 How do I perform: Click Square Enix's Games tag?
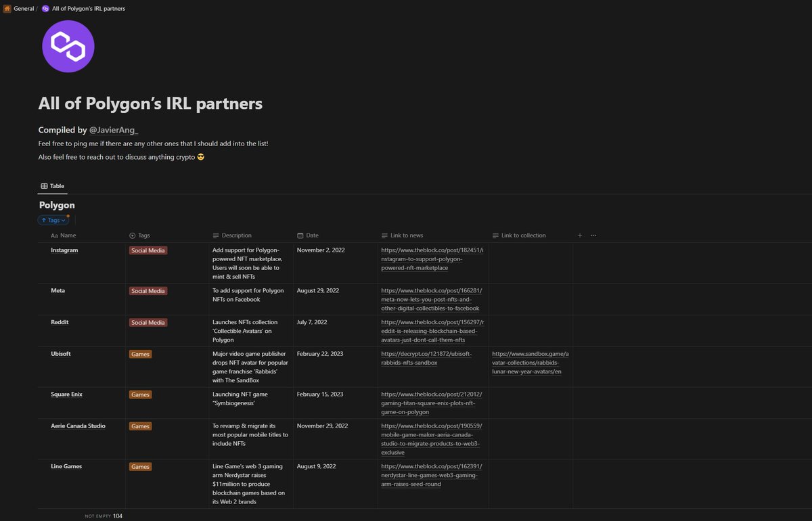140,394
